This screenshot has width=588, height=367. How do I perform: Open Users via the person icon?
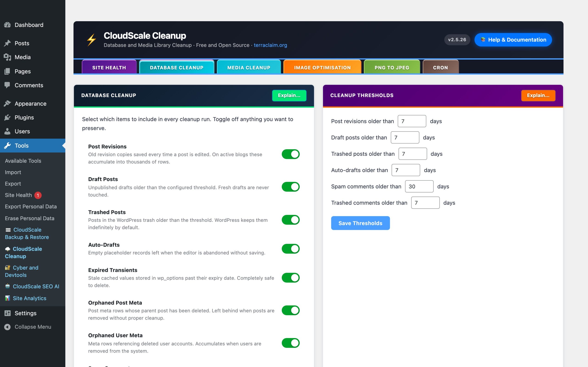[x=8, y=131]
